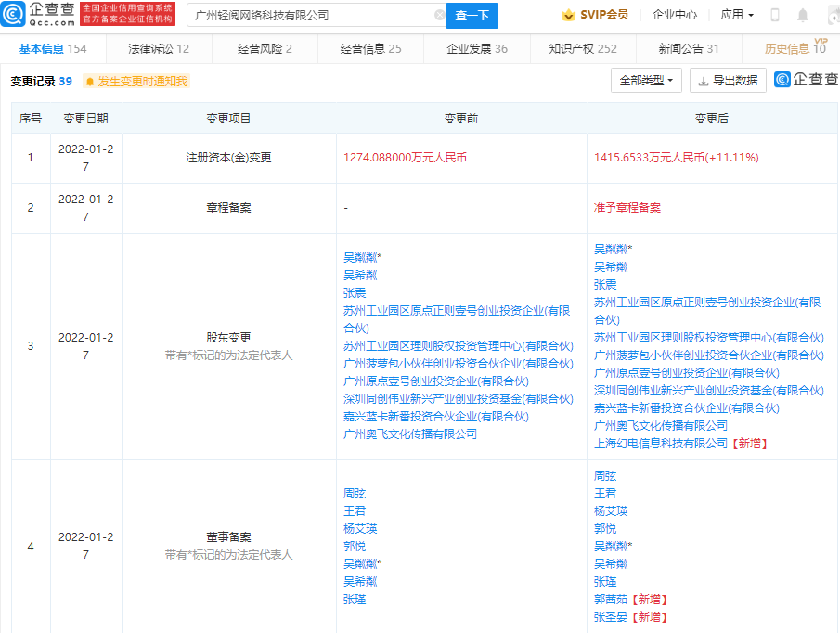Screen dimensions: 840x633
Task: Switch to 知识产权 tab
Action: (x=583, y=49)
